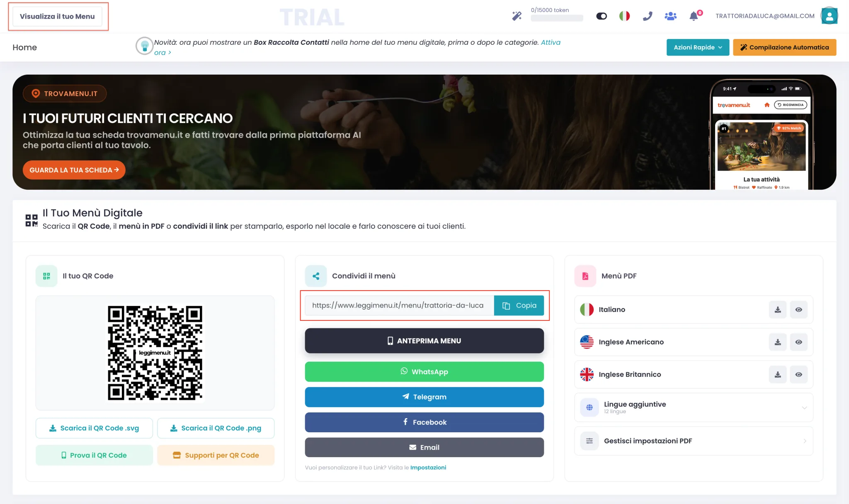Share the menu on Facebook
This screenshot has height=504, width=849.
point(424,422)
